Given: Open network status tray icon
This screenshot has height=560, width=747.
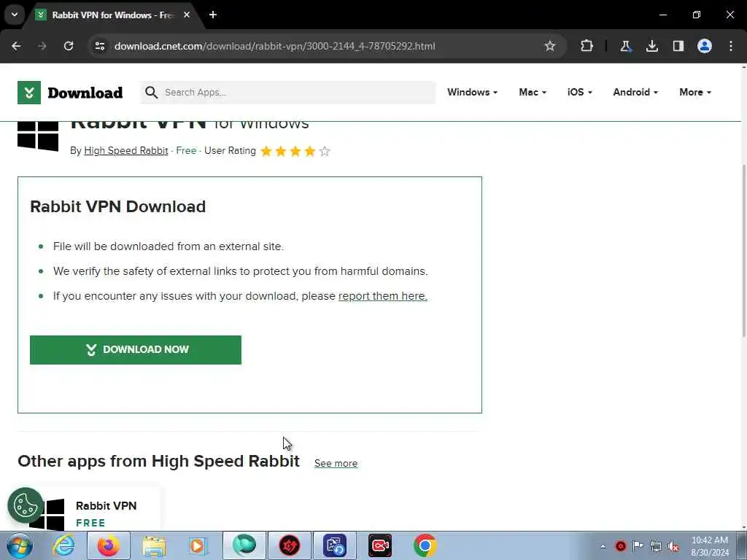Looking at the screenshot, I should (x=656, y=546).
